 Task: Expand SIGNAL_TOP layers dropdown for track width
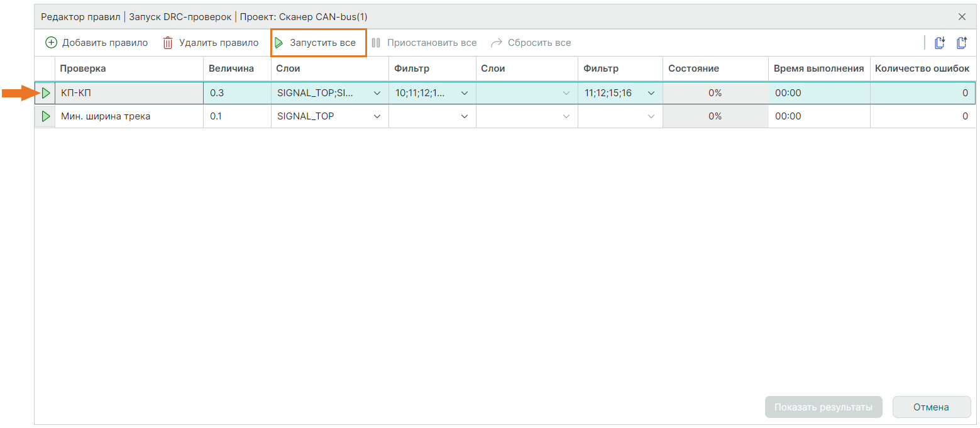coord(377,116)
